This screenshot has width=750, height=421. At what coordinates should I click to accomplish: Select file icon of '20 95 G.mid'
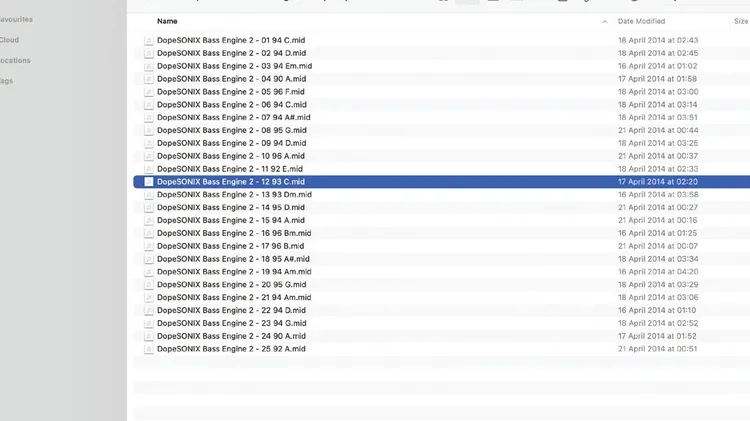[x=149, y=285]
